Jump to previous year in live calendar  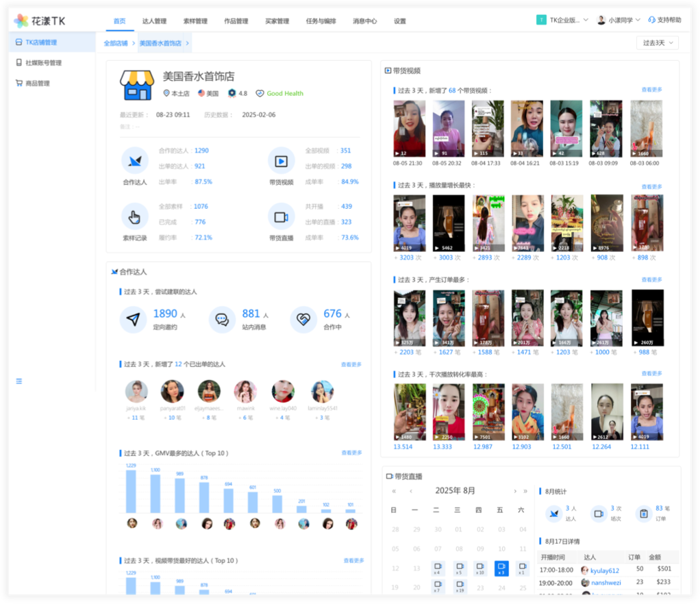click(x=394, y=491)
